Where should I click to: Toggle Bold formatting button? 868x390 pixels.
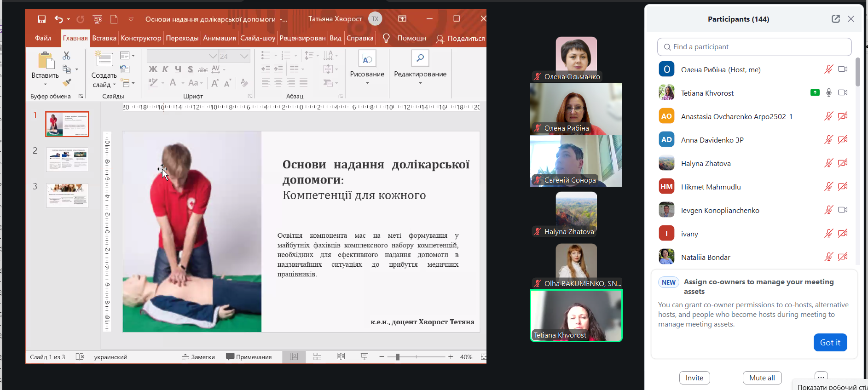[x=153, y=69]
